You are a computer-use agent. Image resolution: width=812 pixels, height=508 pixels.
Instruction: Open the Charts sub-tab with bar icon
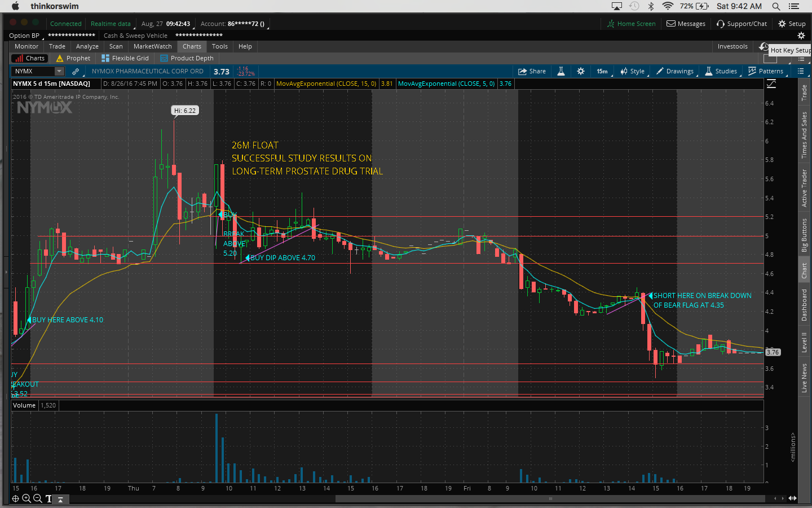click(x=29, y=58)
